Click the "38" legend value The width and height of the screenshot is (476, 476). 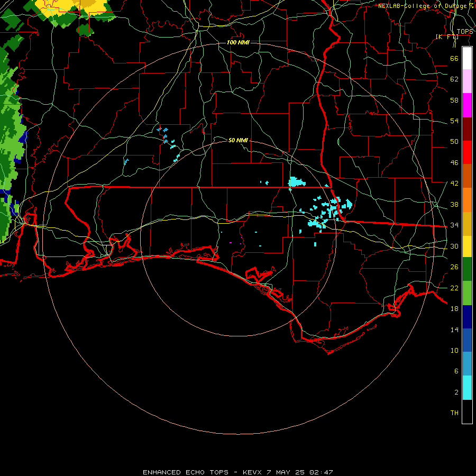[x=454, y=205]
